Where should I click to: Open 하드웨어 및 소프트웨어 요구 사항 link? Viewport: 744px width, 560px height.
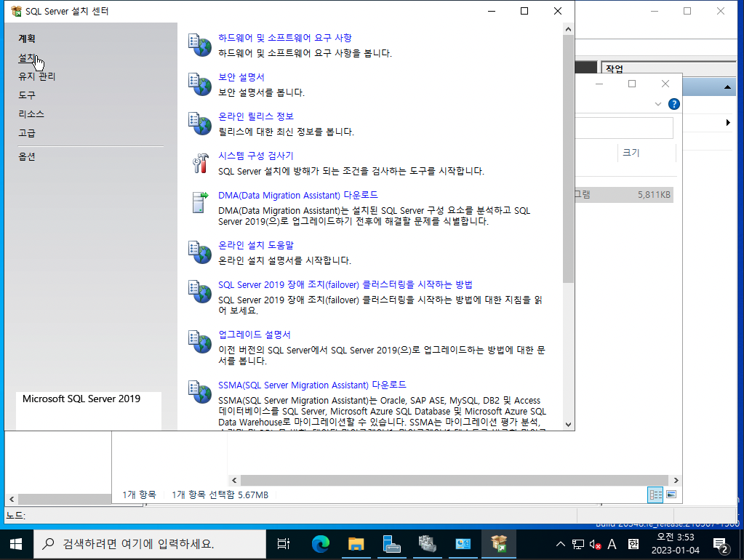(284, 38)
